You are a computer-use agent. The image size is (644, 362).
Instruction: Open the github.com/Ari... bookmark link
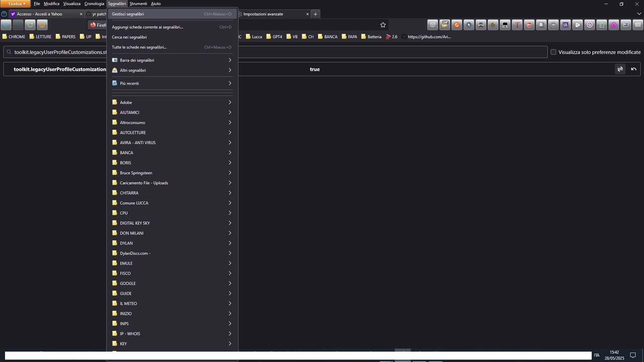coord(426,37)
